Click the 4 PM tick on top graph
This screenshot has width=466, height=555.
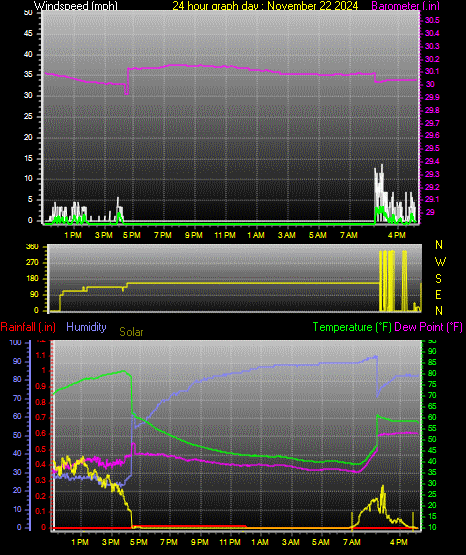[397, 235]
